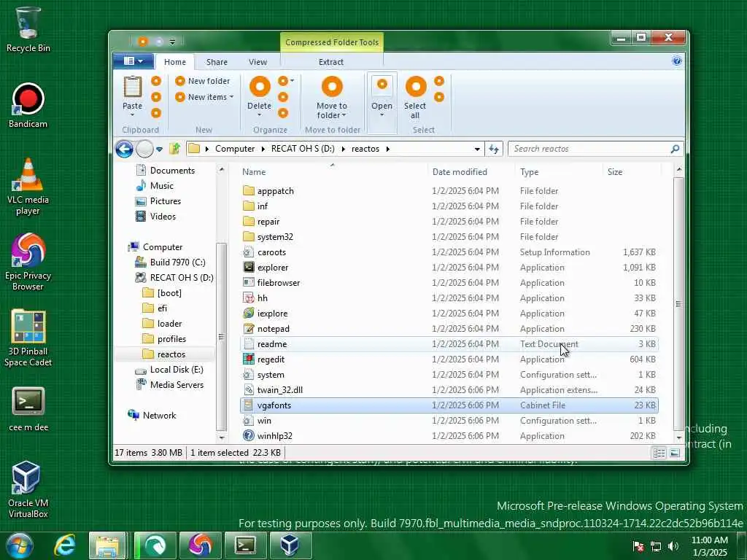Switch to large icons view in the status bar
The width and height of the screenshot is (747, 560).
tap(675, 453)
